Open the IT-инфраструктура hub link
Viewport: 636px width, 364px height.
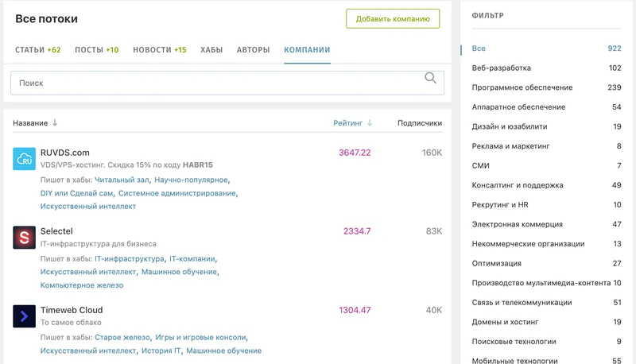(130, 258)
